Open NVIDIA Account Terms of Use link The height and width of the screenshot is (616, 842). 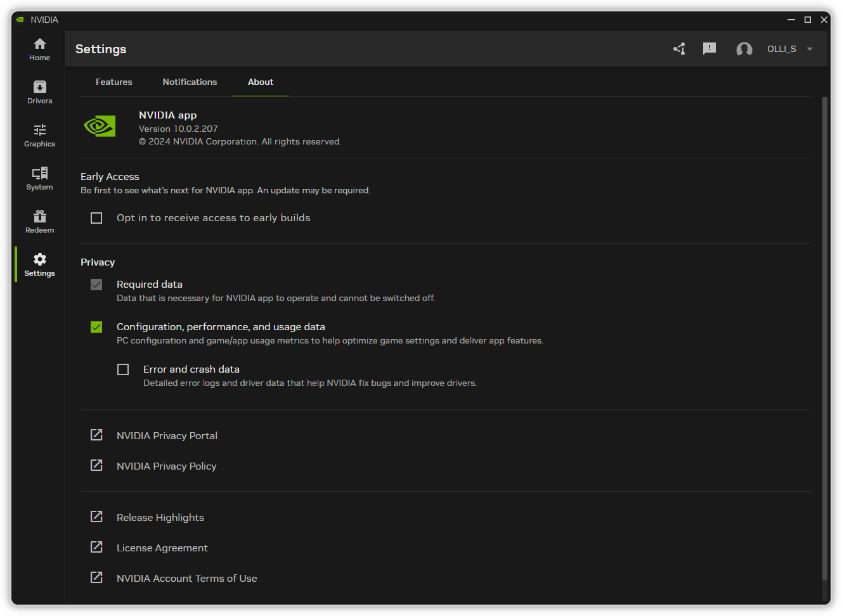pyautogui.click(x=187, y=578)
